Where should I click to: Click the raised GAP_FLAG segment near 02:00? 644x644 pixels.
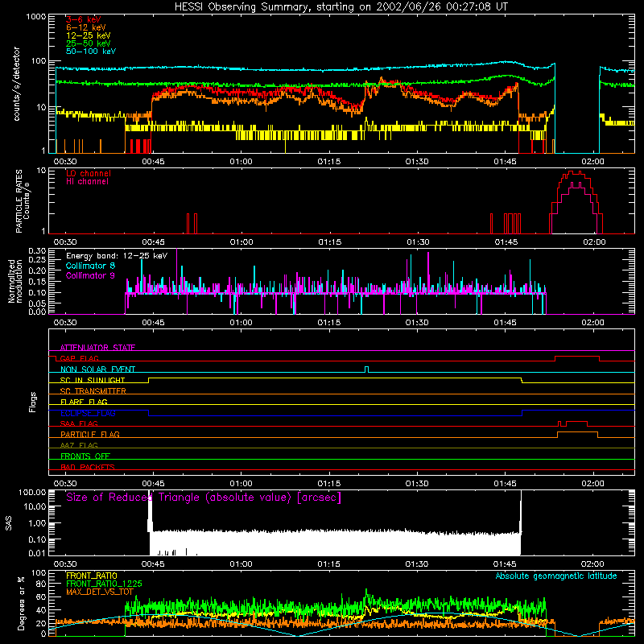pyautogui.click(x=577, y=357)
